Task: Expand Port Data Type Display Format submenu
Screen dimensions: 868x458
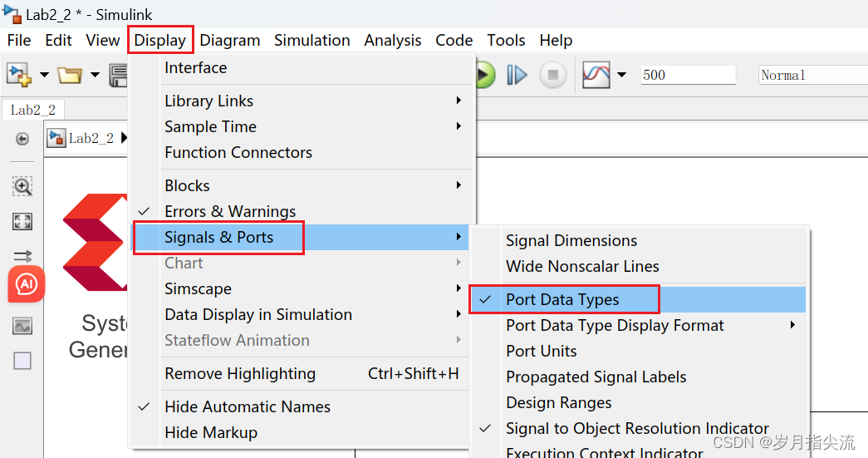Action: pyautogui.click(x=640, y=325)
